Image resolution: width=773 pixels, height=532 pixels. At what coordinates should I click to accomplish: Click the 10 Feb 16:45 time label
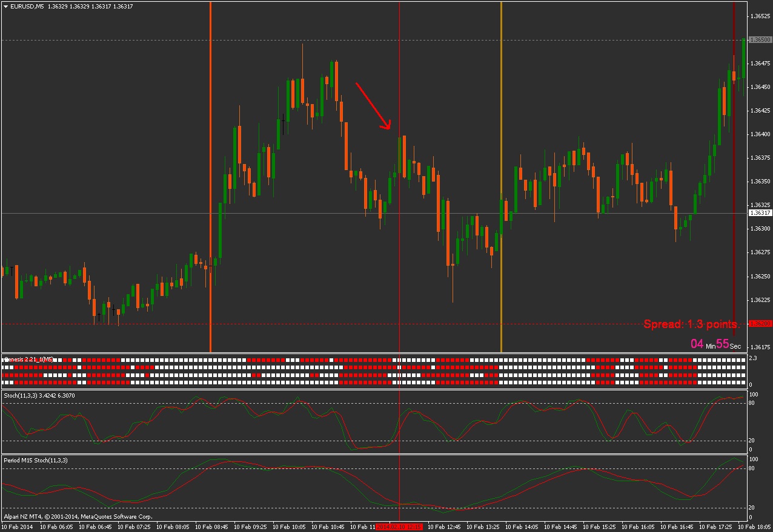coord(677,527)
